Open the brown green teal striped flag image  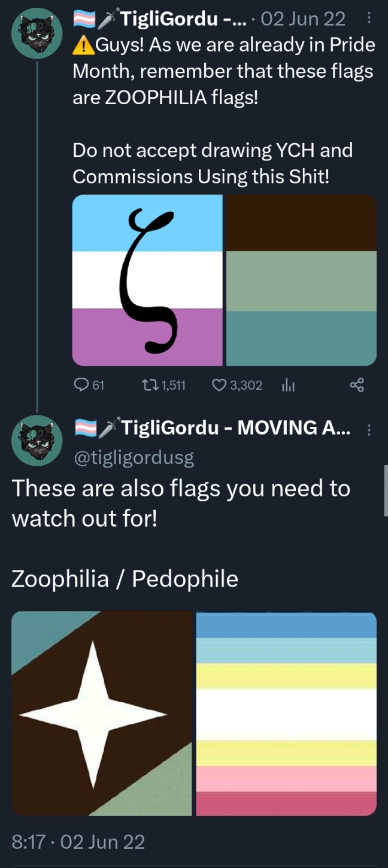[x=301, y=280]
